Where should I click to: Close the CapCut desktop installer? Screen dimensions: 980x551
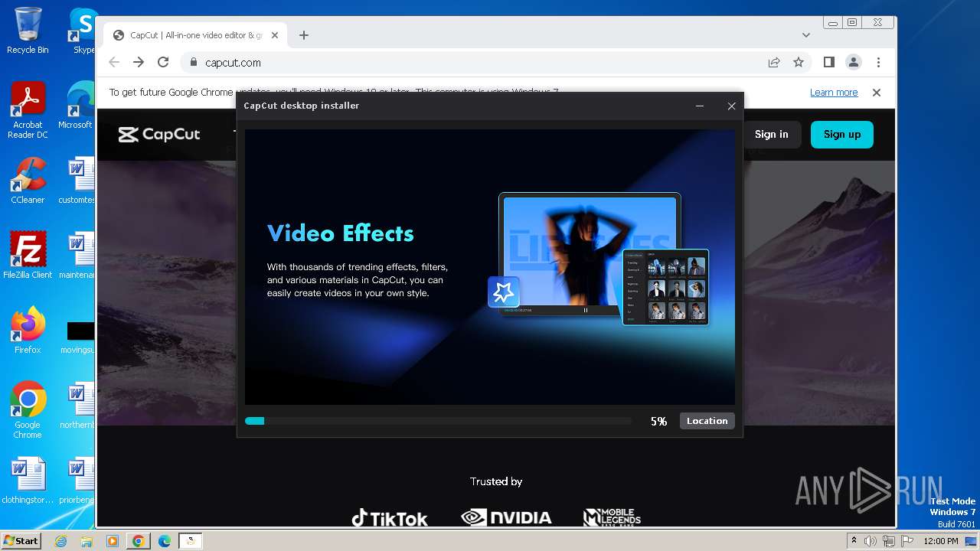[x=731, y=106]
